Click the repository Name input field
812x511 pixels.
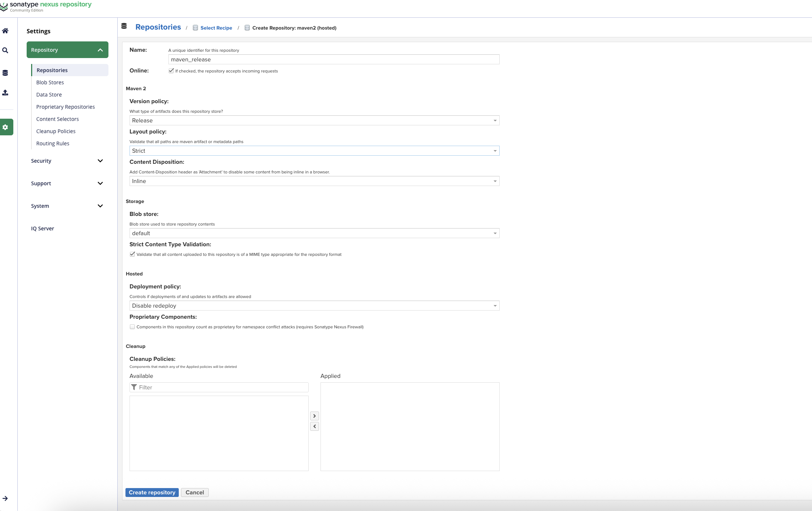point(333,60)
